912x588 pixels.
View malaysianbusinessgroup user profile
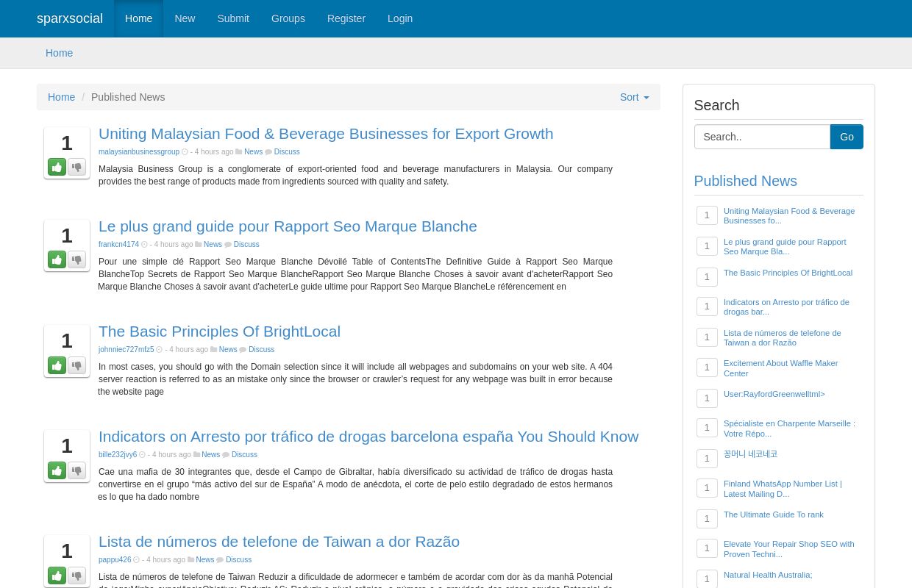point(139,152)
